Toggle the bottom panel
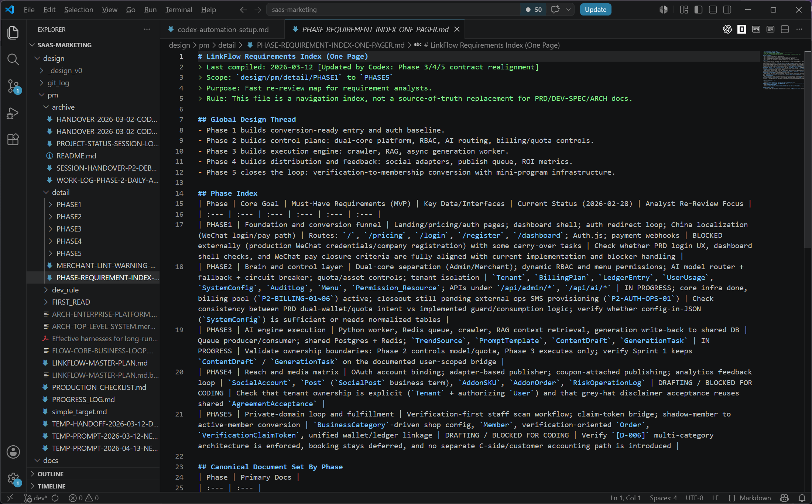Viewport: 812px width, 504px height. (x=713, y=10)
